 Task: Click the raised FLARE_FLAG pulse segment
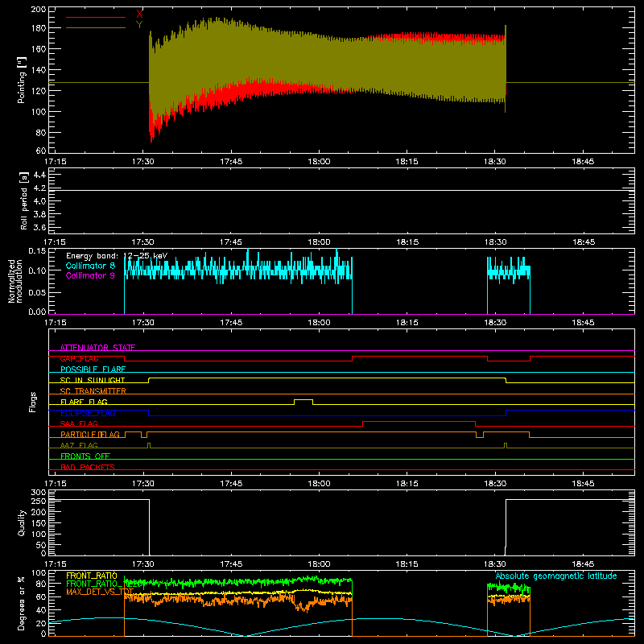pos(303,399)
